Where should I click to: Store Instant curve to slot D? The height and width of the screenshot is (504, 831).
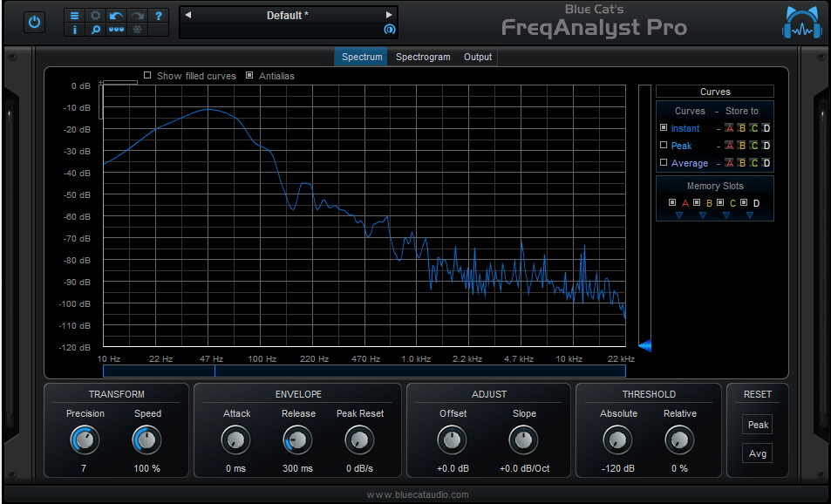click(x=766, y=128)
